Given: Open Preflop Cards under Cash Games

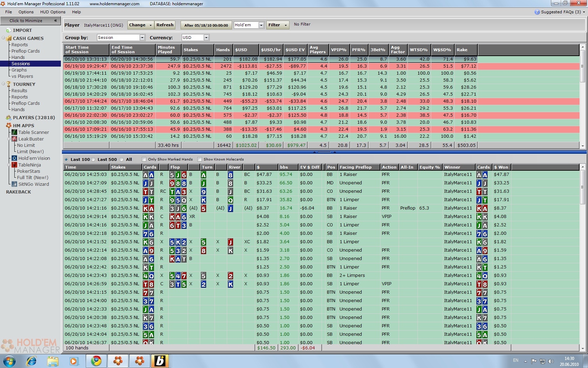Looking at the screenshot, I should 26,51.
